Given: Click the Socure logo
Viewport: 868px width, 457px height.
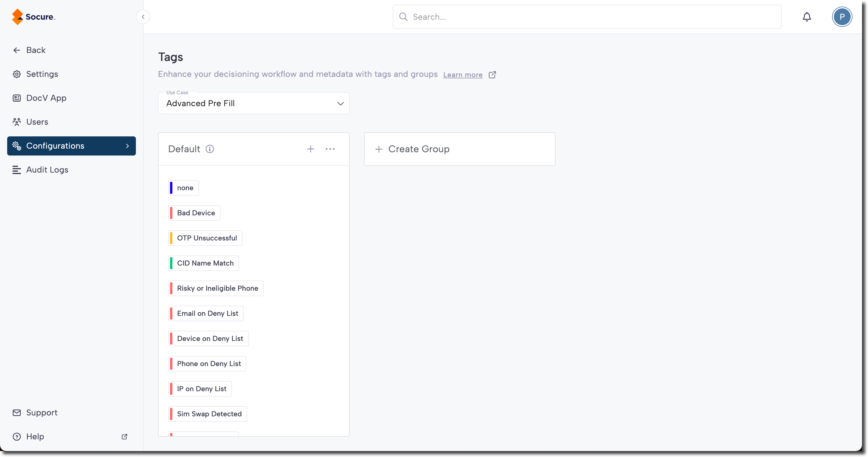Looking at the screenshot, I should point(34,17).
